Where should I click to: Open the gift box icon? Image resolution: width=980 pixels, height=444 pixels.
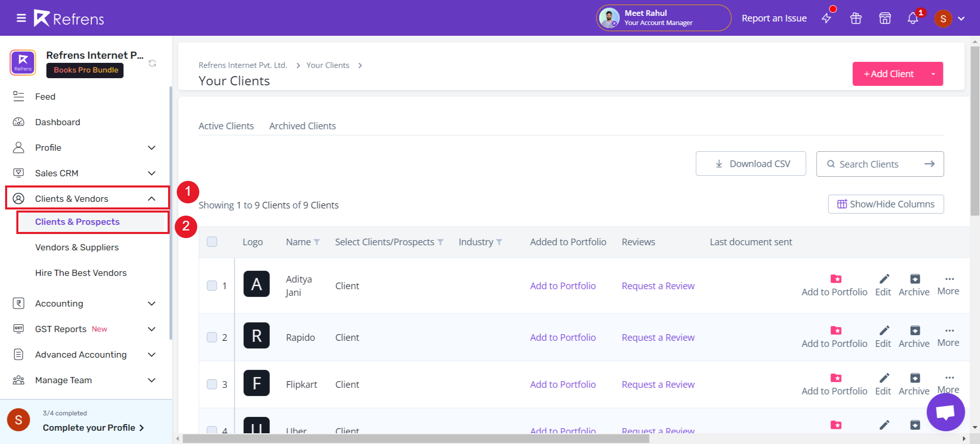(856, 18)
